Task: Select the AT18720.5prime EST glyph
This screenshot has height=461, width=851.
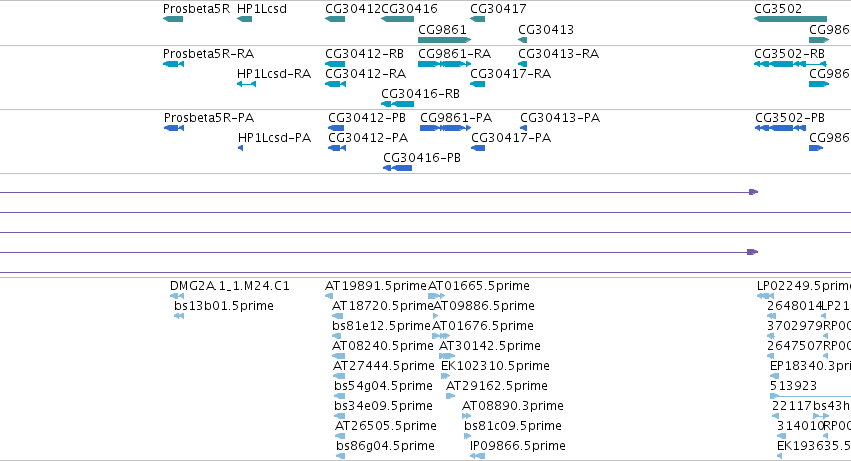Action: [338, 316]
